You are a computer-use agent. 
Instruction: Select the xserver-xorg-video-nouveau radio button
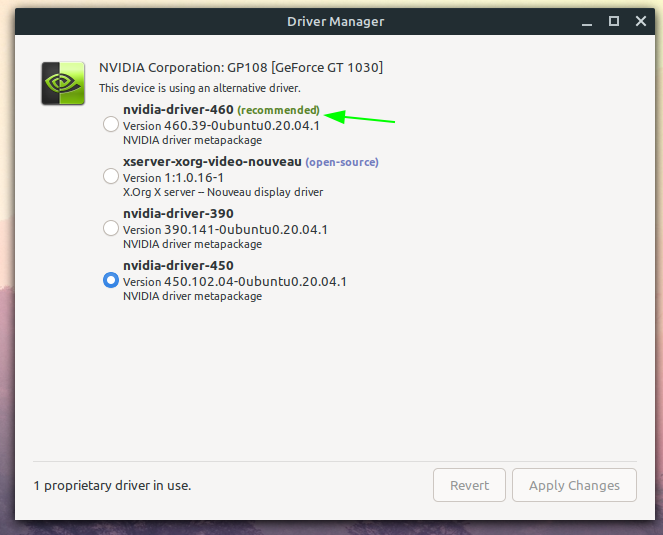point(111,176)
